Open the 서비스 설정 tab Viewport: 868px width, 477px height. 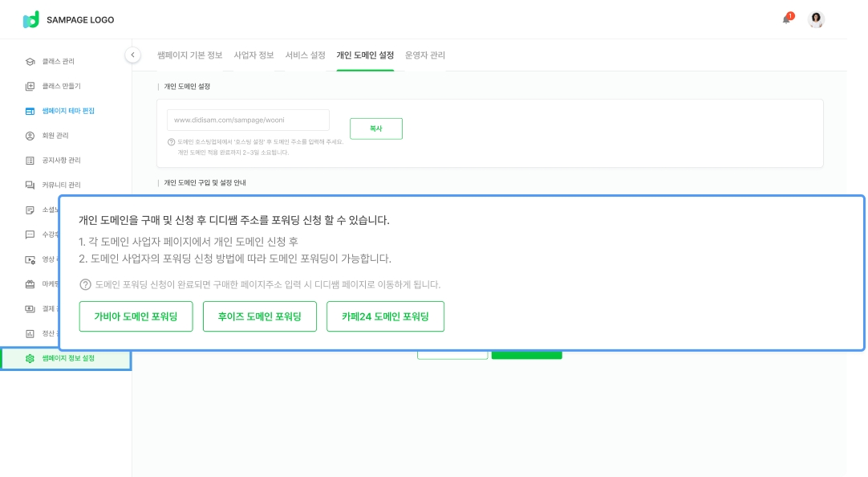[x=305, y=55]
